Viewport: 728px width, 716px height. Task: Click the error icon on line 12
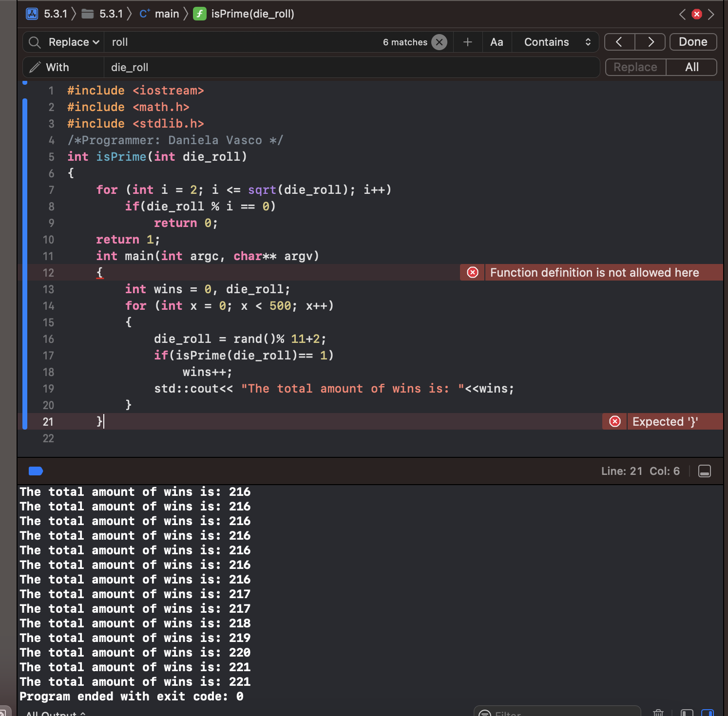tap(473, 272)
